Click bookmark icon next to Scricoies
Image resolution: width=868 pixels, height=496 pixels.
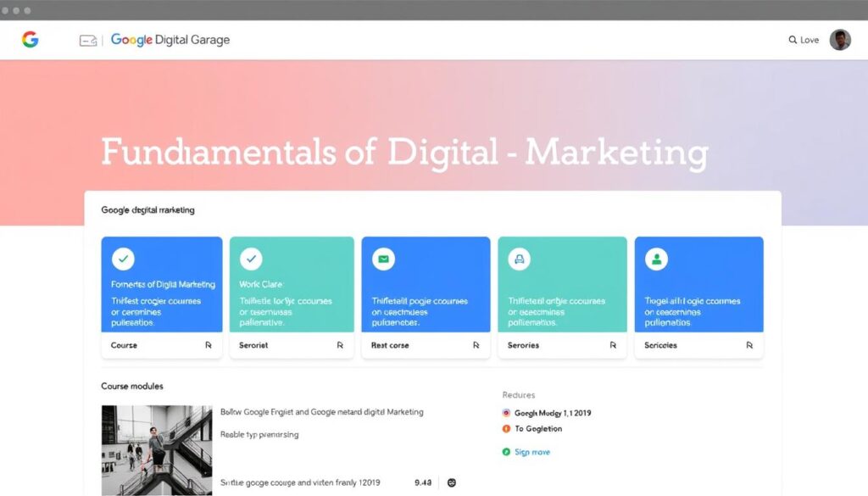pos(749,345)
